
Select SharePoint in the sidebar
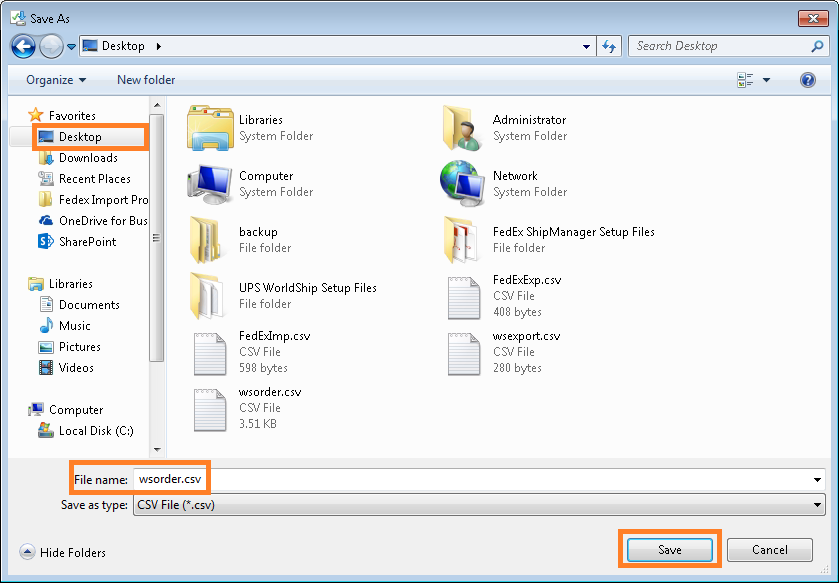(x=77, y=242)
